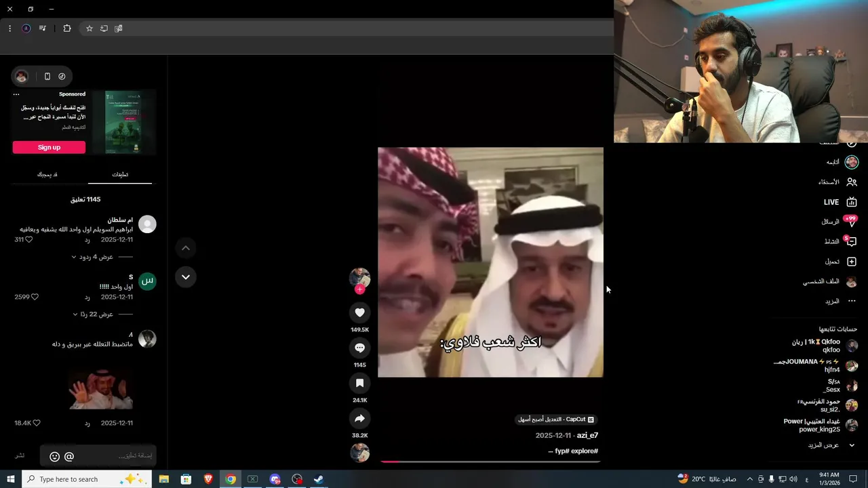Image resolution: width=868 pixels, height=488 pixels.
Task: Go to next video with the down arrow
Action: coord(185,277)
